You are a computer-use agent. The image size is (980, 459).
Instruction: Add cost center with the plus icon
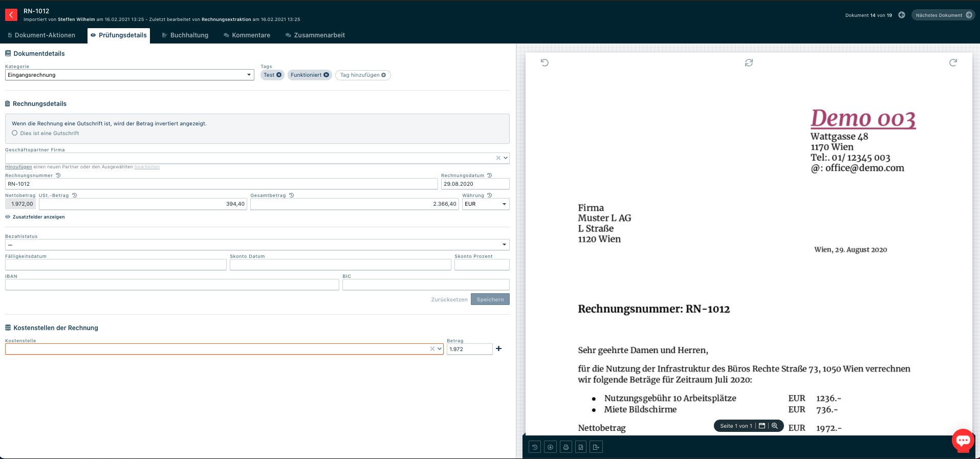click(499, 348)
